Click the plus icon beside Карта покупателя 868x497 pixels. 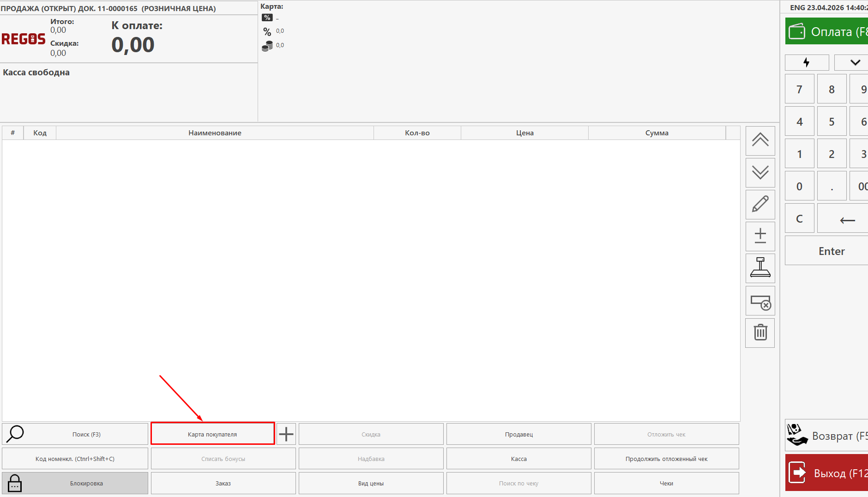click(286, 434)
